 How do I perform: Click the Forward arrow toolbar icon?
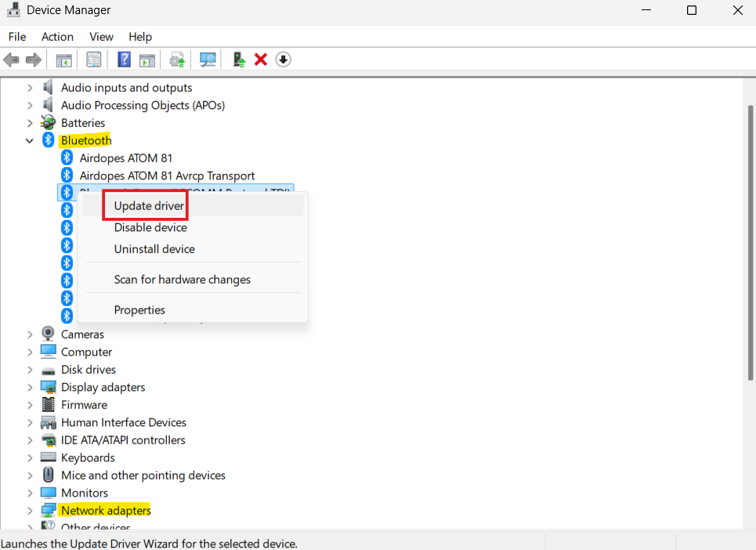33,60
